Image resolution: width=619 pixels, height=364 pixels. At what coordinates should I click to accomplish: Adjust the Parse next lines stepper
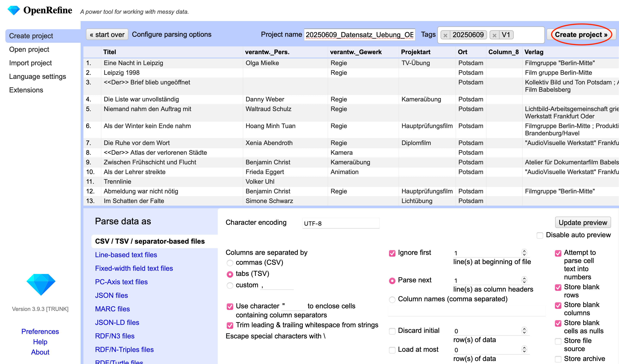tap(524, 280)
